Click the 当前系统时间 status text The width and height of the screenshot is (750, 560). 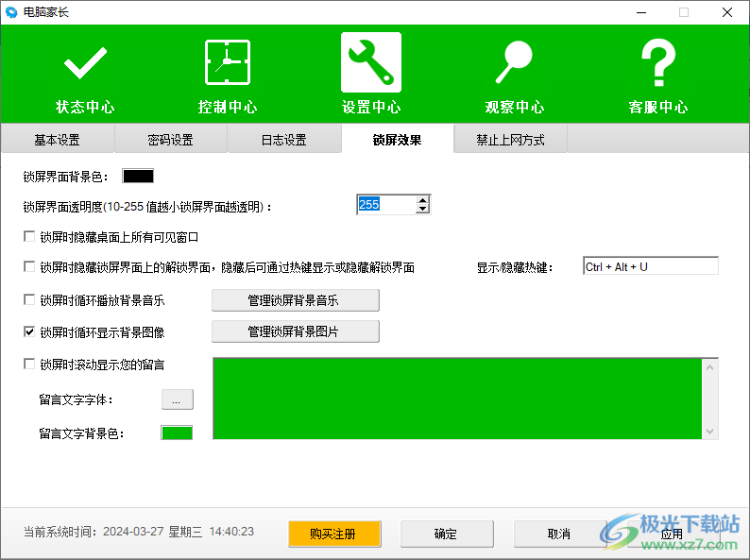click(139, 532)
